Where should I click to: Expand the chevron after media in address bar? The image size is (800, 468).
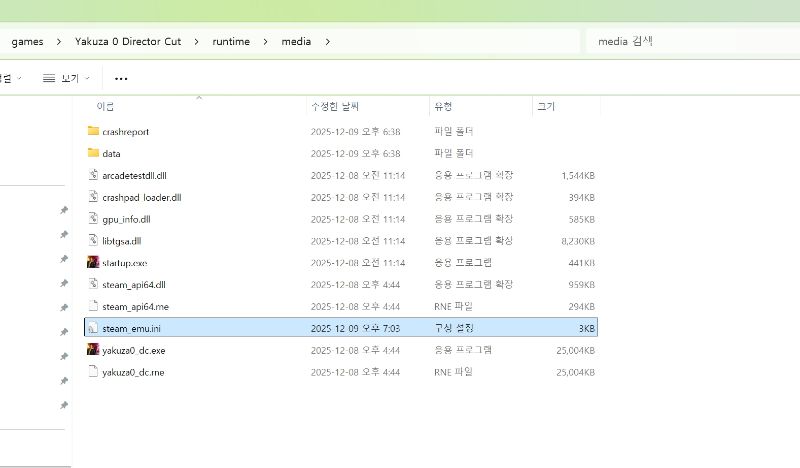click(327, 42)
